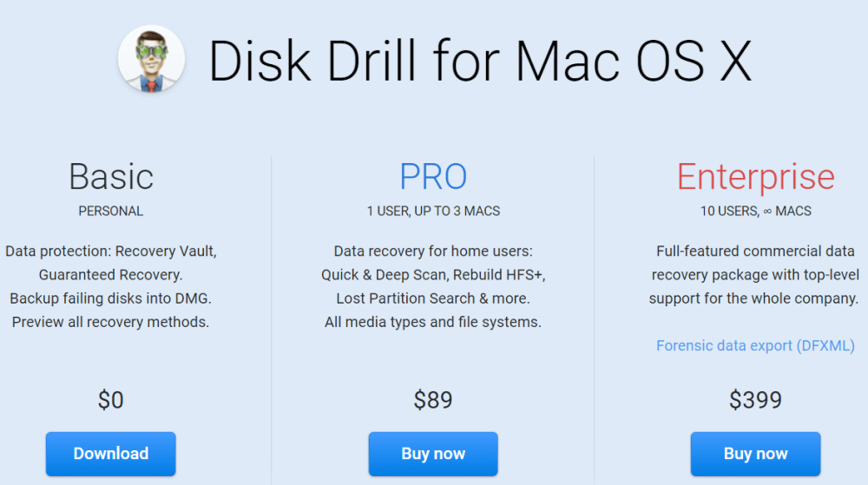Click the Disk Drill mascot logo icon

(151, 59)
